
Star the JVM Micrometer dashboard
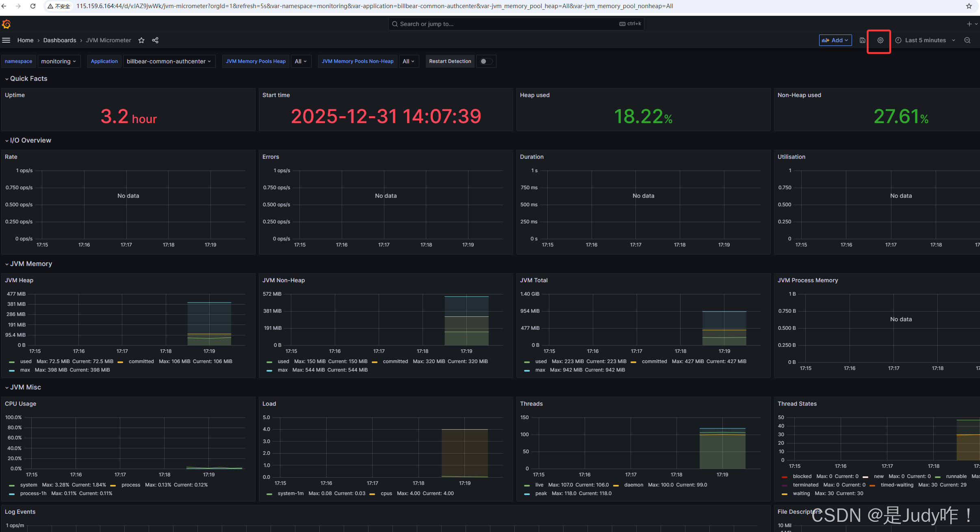click(x=141, y=40)
